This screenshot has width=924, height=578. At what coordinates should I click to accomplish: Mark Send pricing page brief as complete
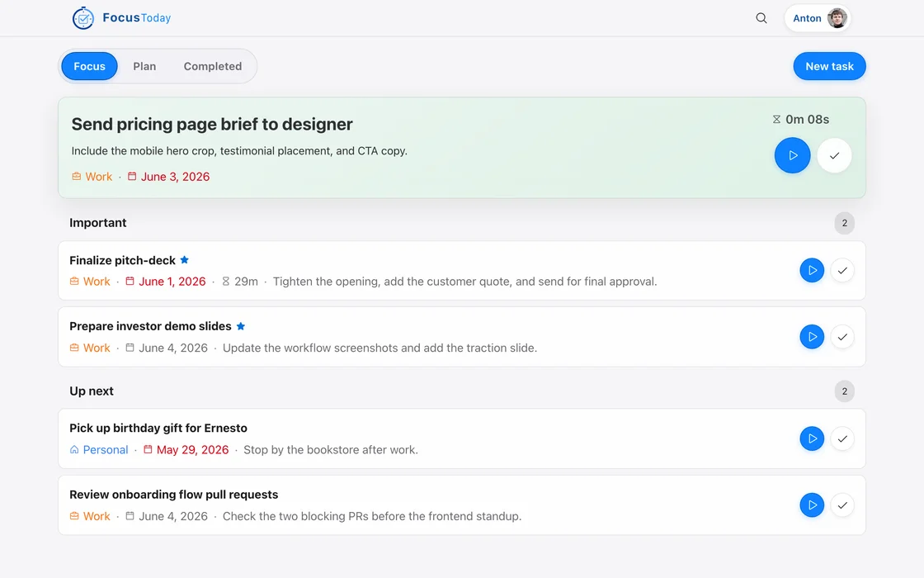click(x=834, y=155)
